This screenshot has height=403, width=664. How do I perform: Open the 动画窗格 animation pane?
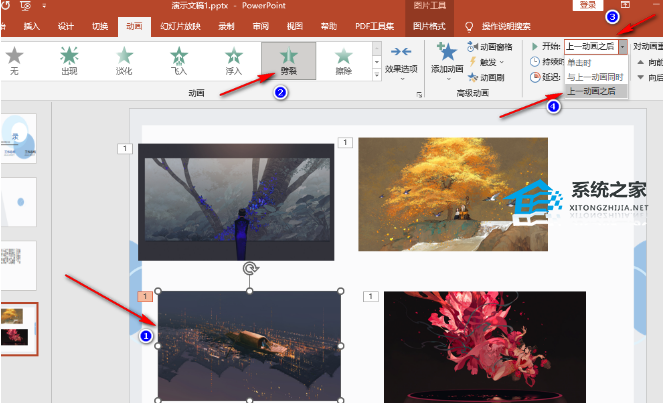pyautogui.click(x=490, y=47)
